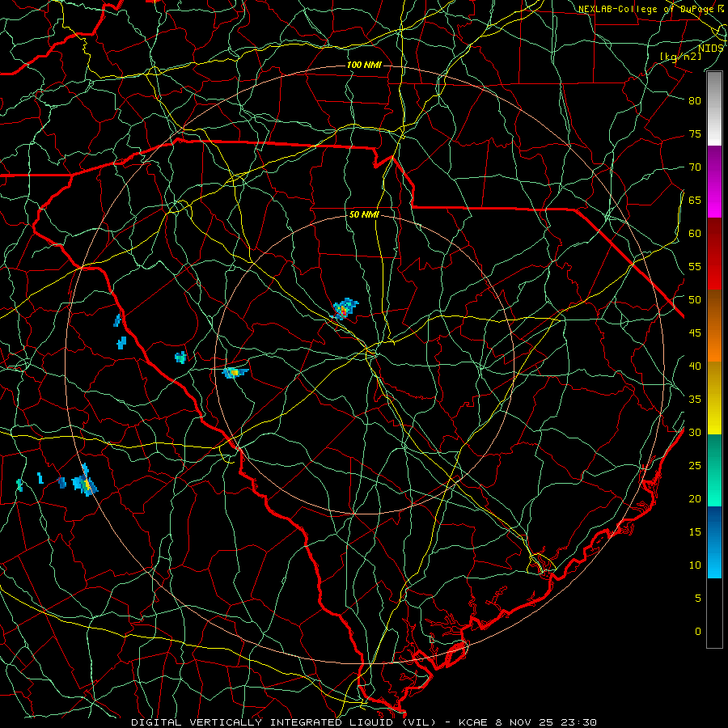The width and height of the screenshot is (728, 728).
Task: Click the 100 NMI range ring label
Action: (x=364, y=65)
